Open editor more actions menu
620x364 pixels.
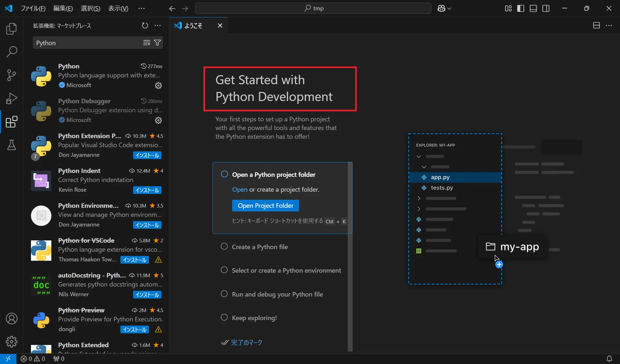tap(609, 25)
